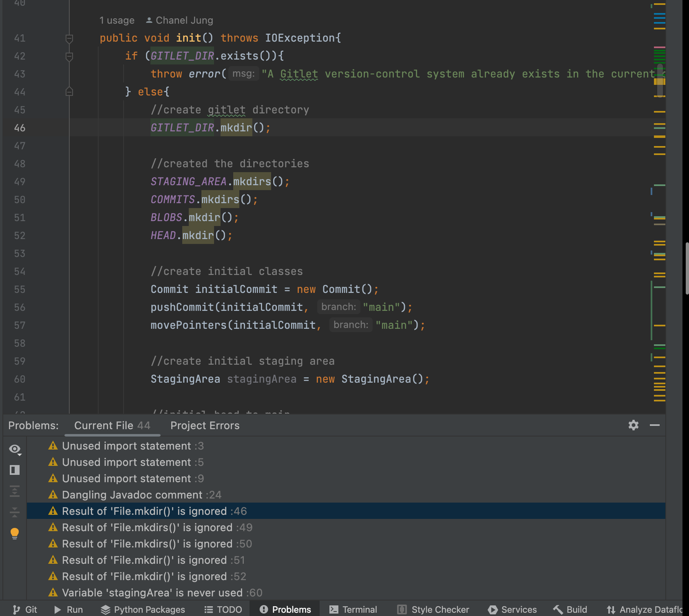Select the 'Dangling Javadoc comment' warning
Screen dimensions: 689x616
(132, 495)
